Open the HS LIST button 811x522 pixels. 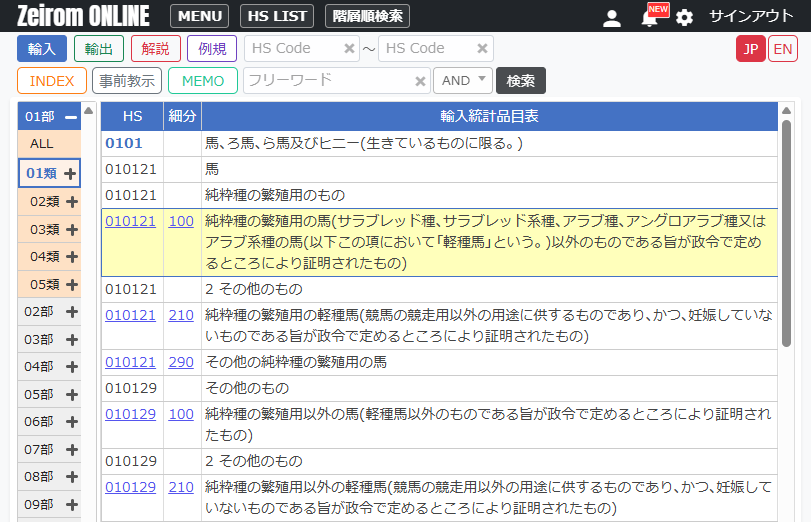[277, 16]
